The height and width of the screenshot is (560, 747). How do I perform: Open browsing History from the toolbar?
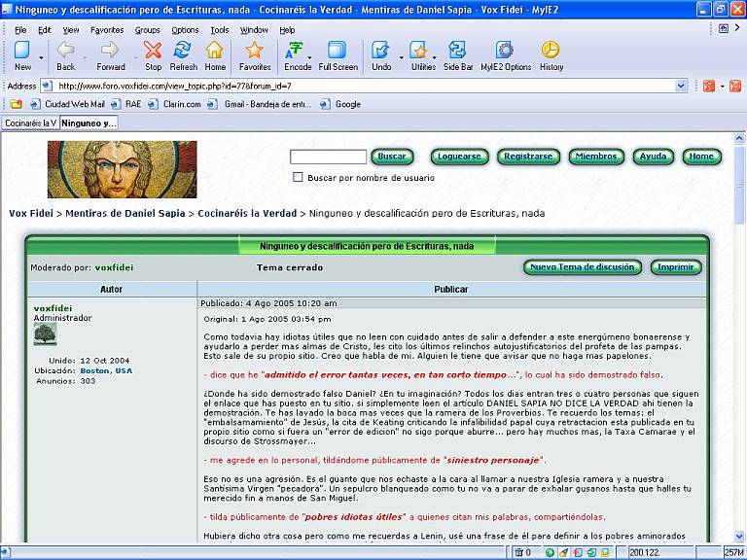coord(551,54)
